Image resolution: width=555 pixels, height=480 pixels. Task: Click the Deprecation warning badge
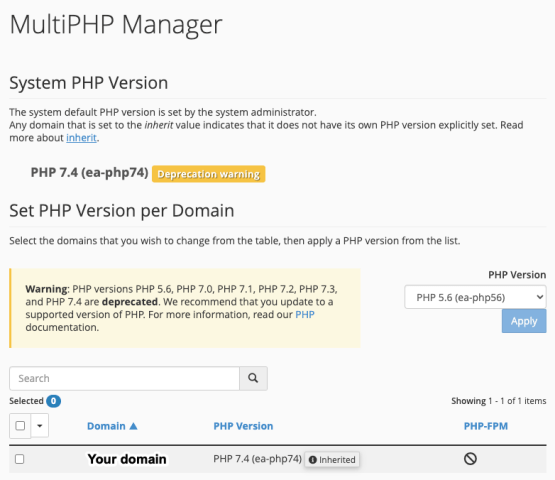pyautogui.click(x=208, y=174)
